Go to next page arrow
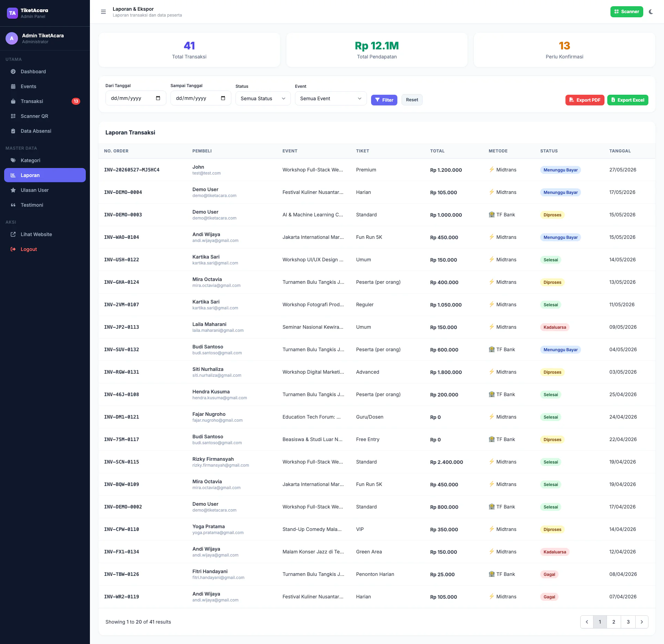 (x=642, y=622)
